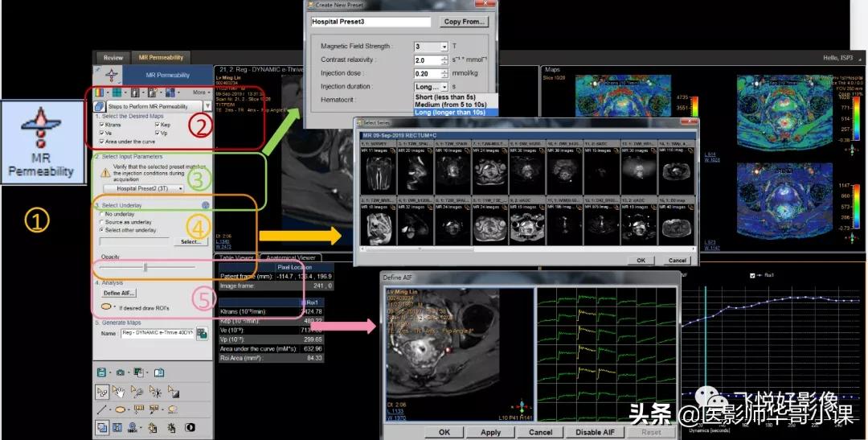This screenshot has width=868, height=440.
Task: Adjust the Opacity slider handle
Action: tap(145, 266)
